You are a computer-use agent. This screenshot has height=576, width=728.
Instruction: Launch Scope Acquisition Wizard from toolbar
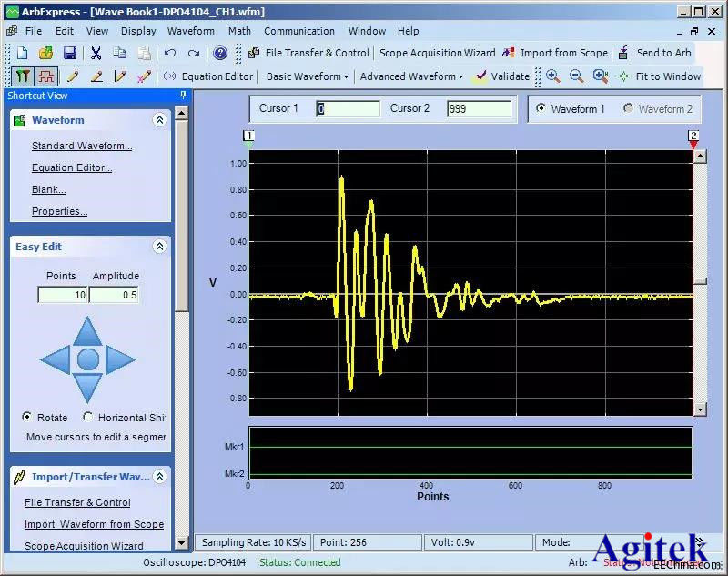click(437, 53)
